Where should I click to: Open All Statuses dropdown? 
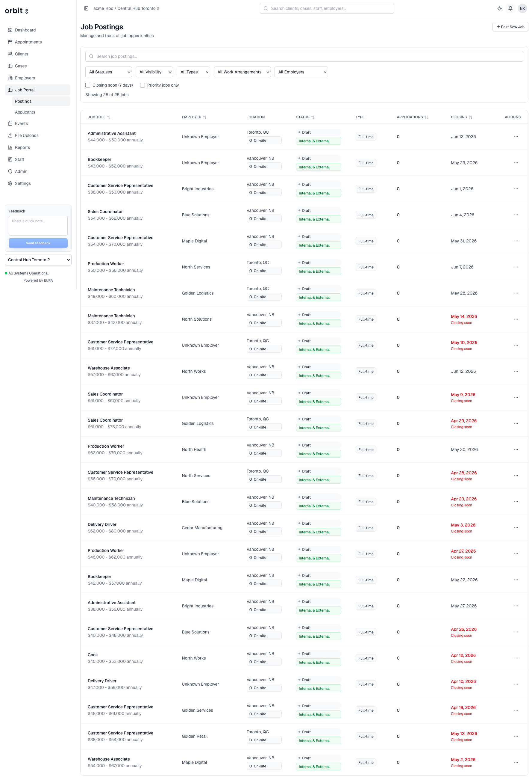108,72
